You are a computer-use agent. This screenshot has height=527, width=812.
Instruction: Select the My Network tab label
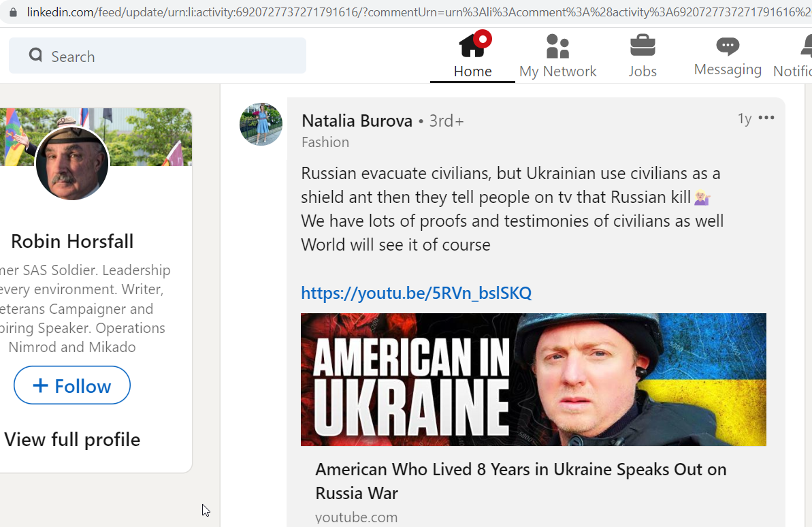click(557, 71)
